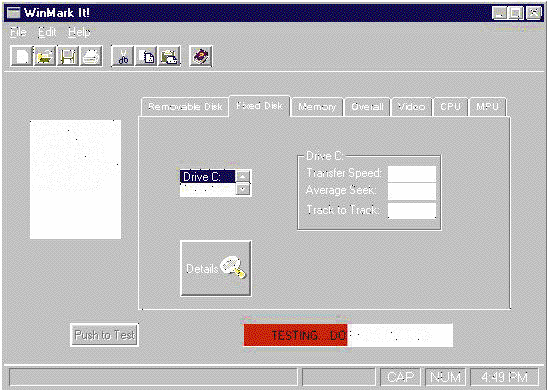Select Drive C: in the list
The height and width of the screenshot is (391, 548).
207,176
